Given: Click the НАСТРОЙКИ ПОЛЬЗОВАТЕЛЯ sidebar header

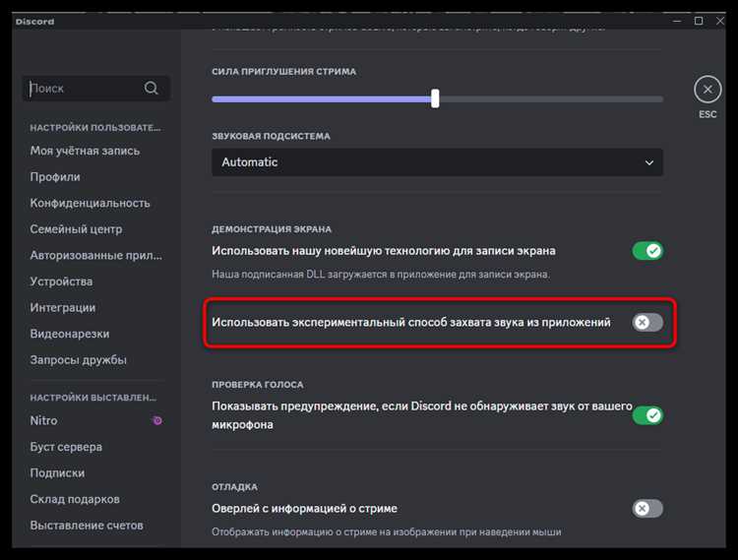Looking at the screenshot, I should [95, 128].
